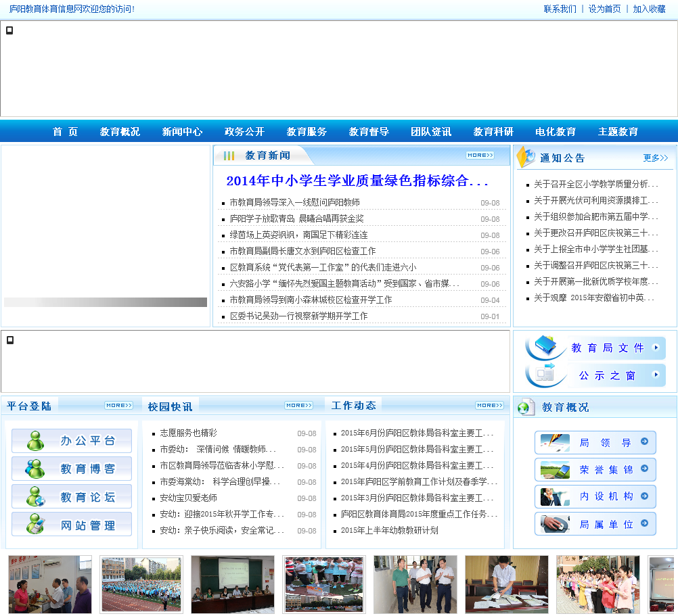
Task: Click the arrow icon beside 荣誉集锦
Action: pos(644,469)
